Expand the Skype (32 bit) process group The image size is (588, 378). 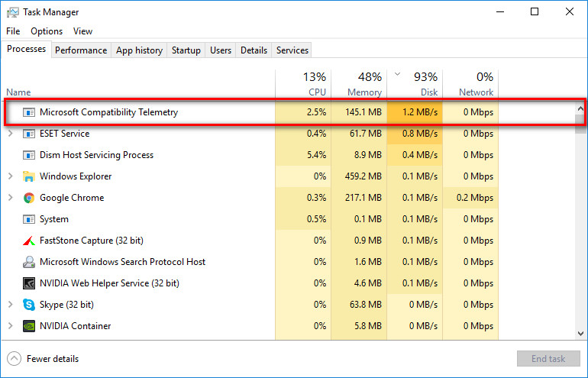(11, 305)
